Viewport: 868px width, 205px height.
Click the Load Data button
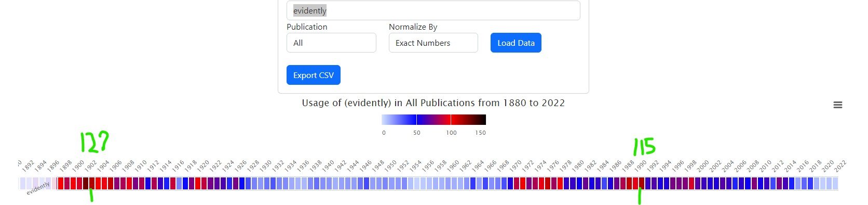coord(516,43)
